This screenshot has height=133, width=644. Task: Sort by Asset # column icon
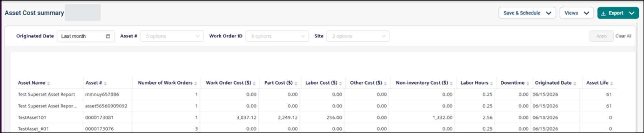click(x=105, y=83)
